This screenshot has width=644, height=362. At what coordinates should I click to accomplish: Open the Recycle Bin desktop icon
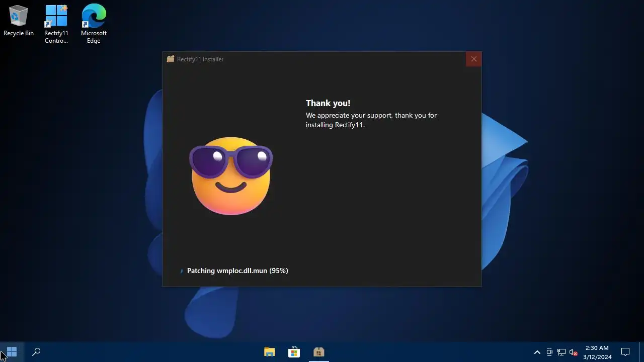click(x=19, y=21)
